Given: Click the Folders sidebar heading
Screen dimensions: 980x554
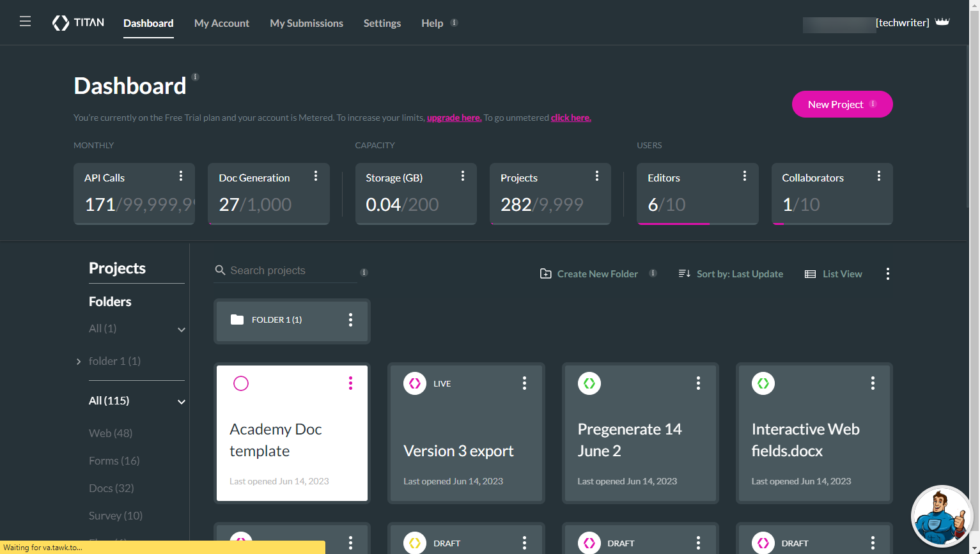Looking at the screenshot, I should coord(110,302).
